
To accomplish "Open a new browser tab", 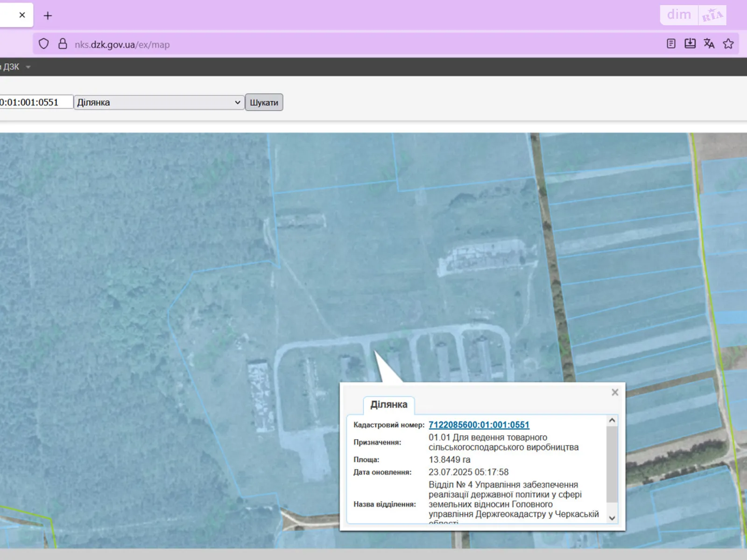I will tap(48, 16).
